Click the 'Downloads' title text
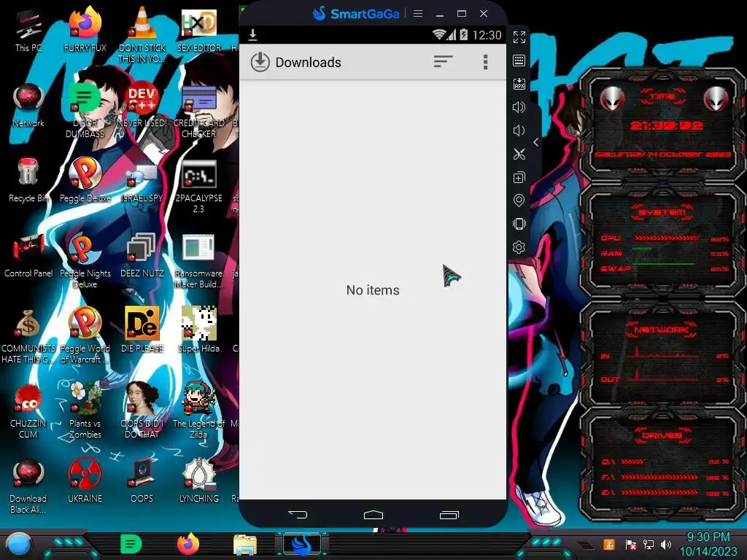The image size is (747, 560). click(x=308, y=63)
